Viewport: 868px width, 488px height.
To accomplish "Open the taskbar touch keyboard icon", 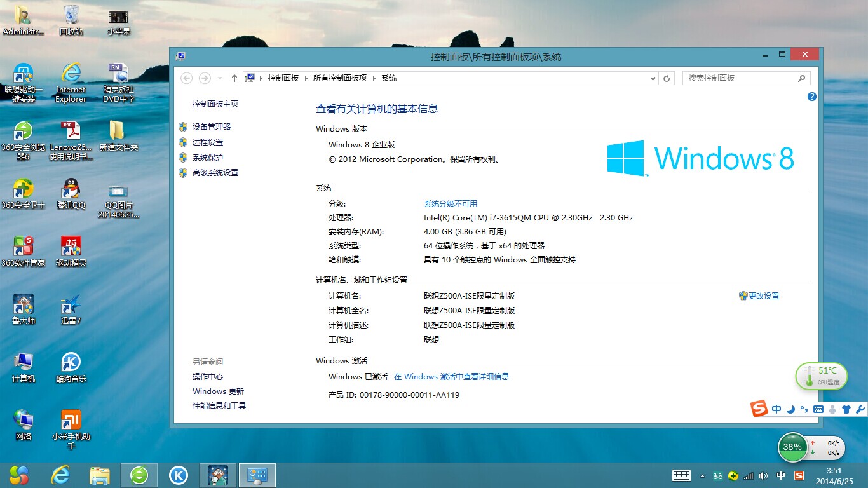I will click(x=681, y=475).
